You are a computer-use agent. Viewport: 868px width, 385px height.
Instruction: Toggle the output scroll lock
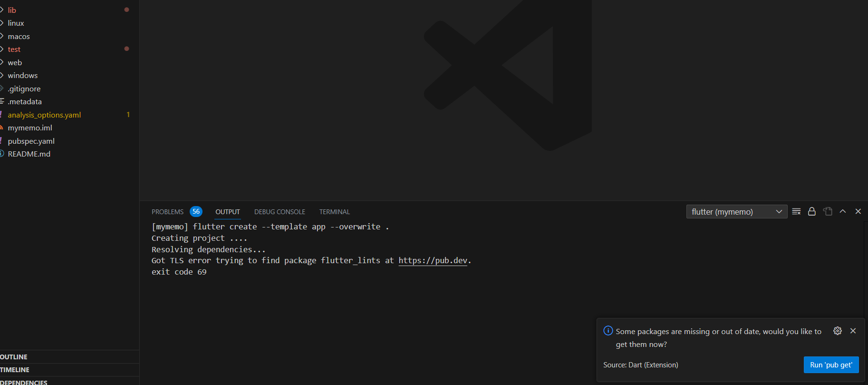(x=812, y=212)
